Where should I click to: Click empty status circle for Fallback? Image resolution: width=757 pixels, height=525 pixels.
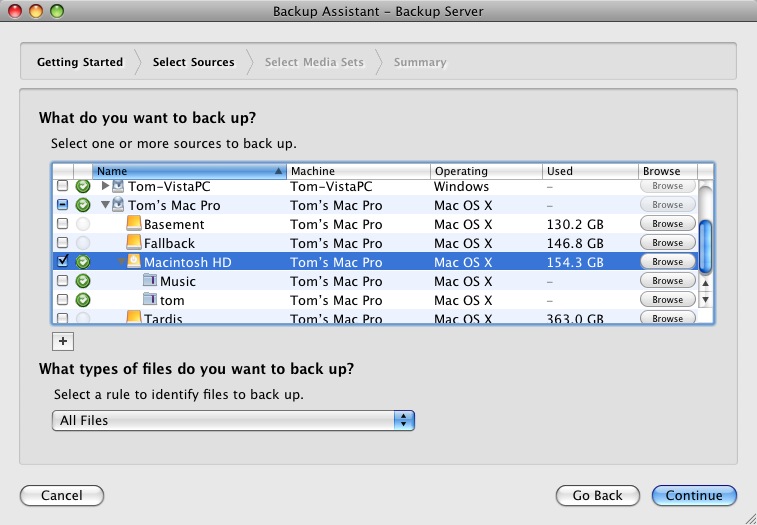click(x=83, y=242)
